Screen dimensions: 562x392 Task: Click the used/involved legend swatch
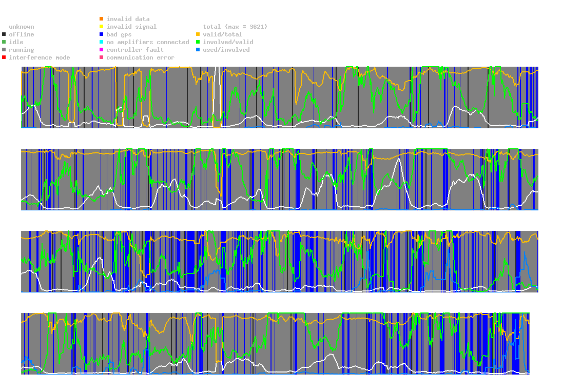(x=198, y=50)
